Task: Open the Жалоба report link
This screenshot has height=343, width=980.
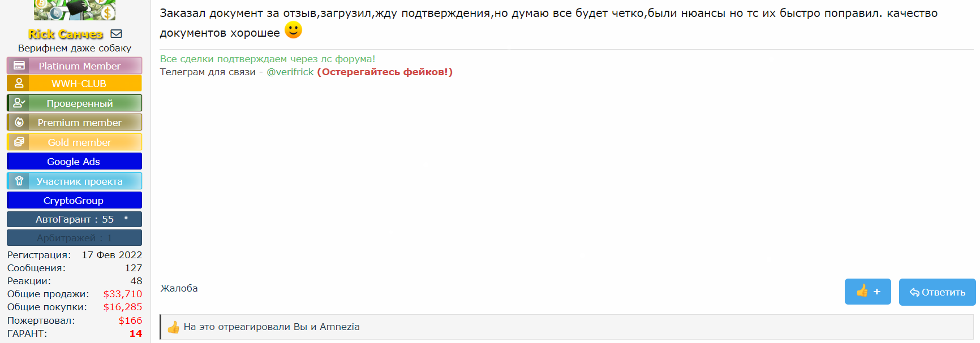Action: [179, 288]
